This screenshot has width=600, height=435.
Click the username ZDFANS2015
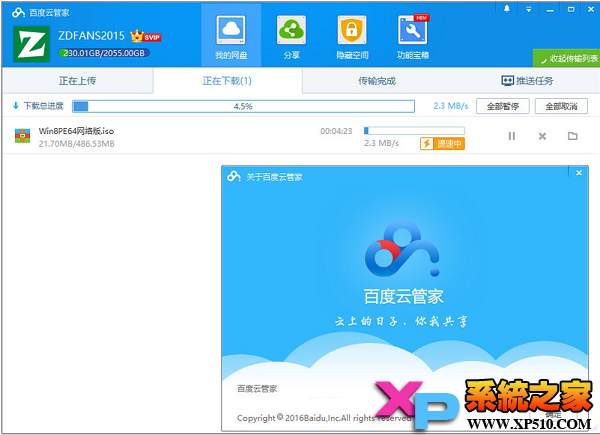pyautogui.click(x=91, y=36)
